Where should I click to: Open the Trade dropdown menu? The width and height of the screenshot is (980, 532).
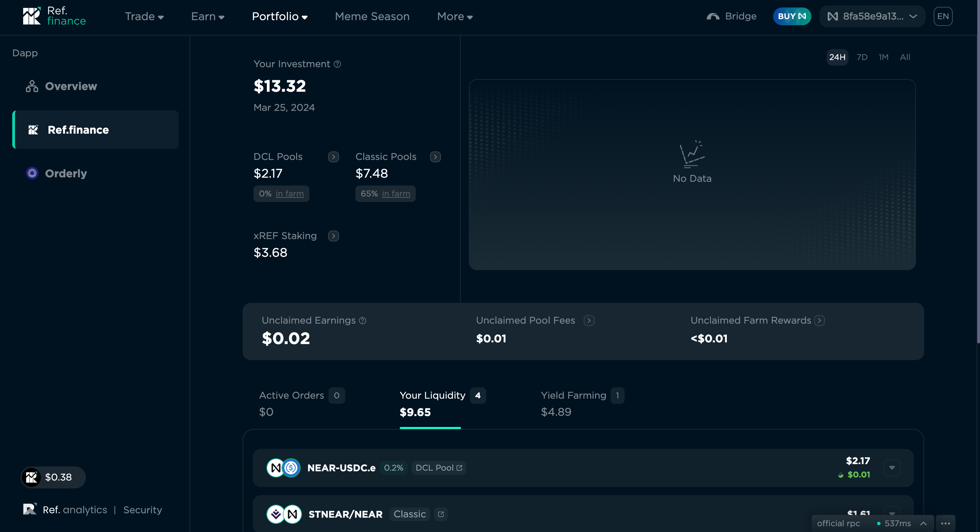tap(144, 16)
